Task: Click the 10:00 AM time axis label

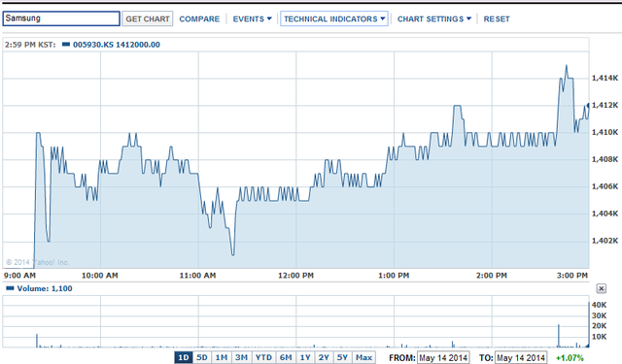Action: [x=99, y=276]
